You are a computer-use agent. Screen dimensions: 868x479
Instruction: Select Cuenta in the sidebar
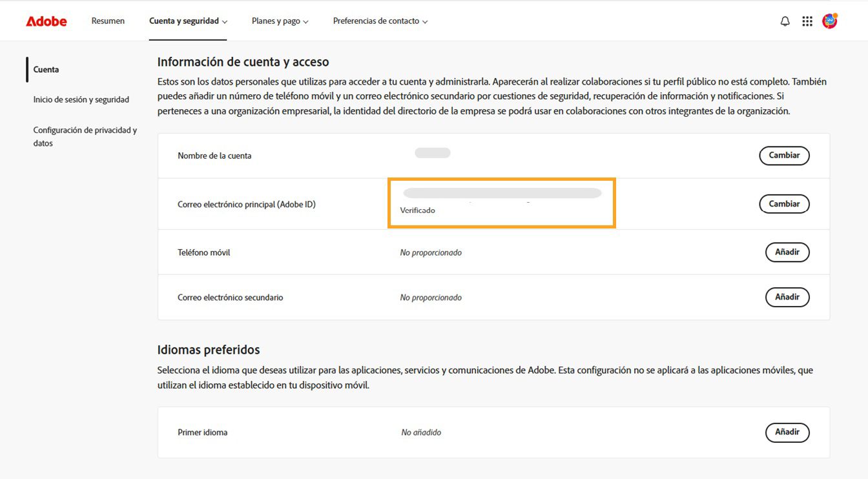pyautogui.click(x=45, y=69)
